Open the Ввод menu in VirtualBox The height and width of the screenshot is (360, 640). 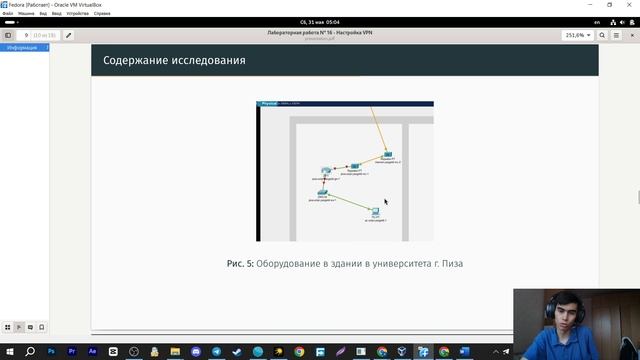[57, 13]
